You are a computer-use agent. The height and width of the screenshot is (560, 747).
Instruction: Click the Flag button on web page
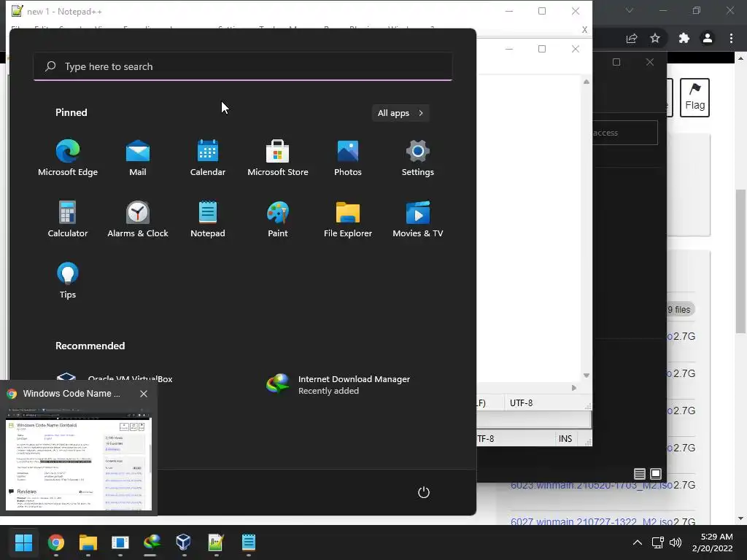pyautogui.click(x=694, y=97)
